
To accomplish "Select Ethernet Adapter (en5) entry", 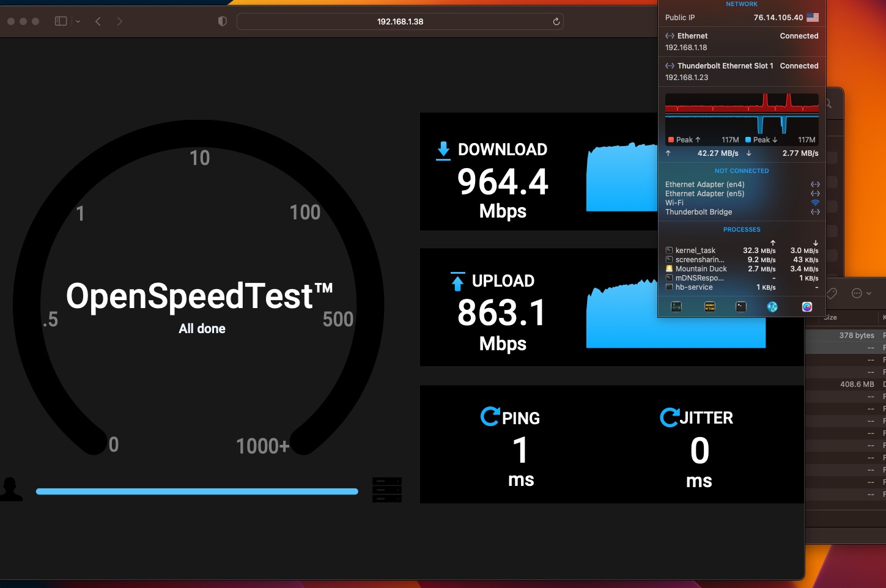I will pyautogui.click(x=742, y=194).
